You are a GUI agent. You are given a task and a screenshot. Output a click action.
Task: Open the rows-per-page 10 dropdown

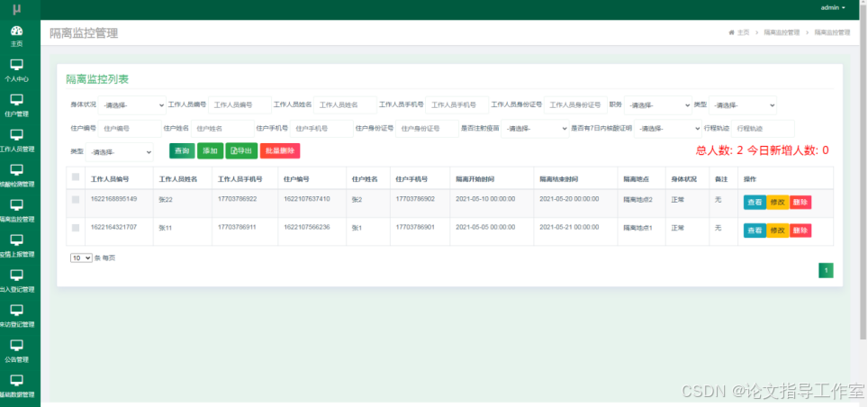(x=81, y=258)
